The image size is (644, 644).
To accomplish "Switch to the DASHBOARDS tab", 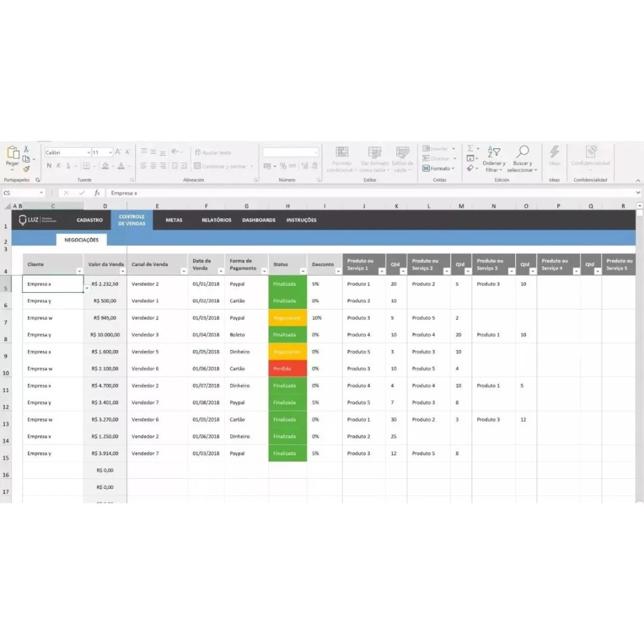I will pyautogui.click(x=259, y=220).
